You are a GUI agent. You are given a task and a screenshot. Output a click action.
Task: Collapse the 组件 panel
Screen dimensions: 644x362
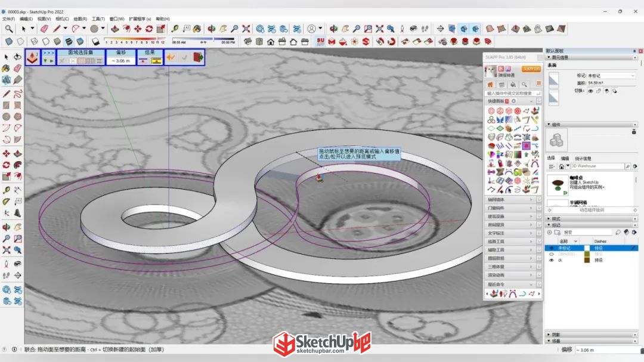(x=549, y=124)
